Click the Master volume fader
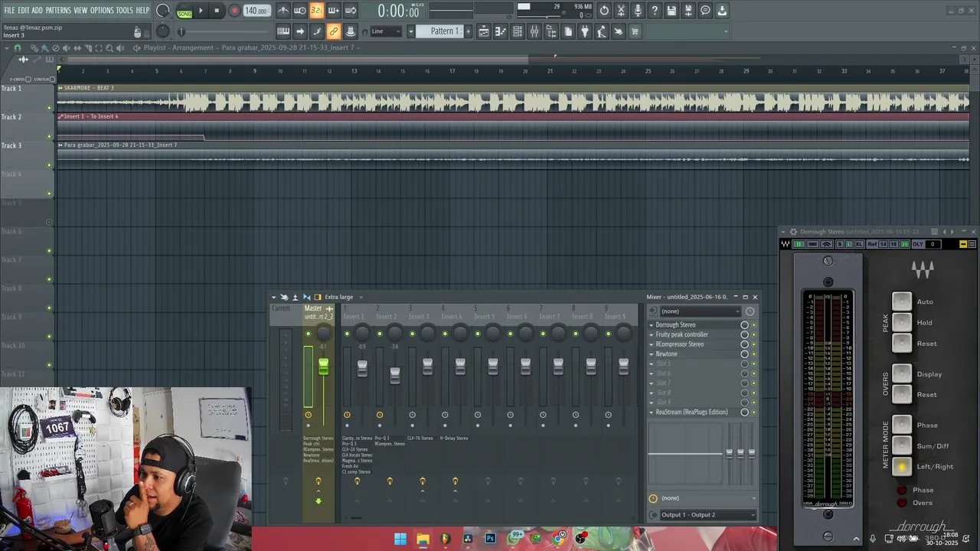Image resolution: width=980 pixels, height=551 pixels. point(323,367)
